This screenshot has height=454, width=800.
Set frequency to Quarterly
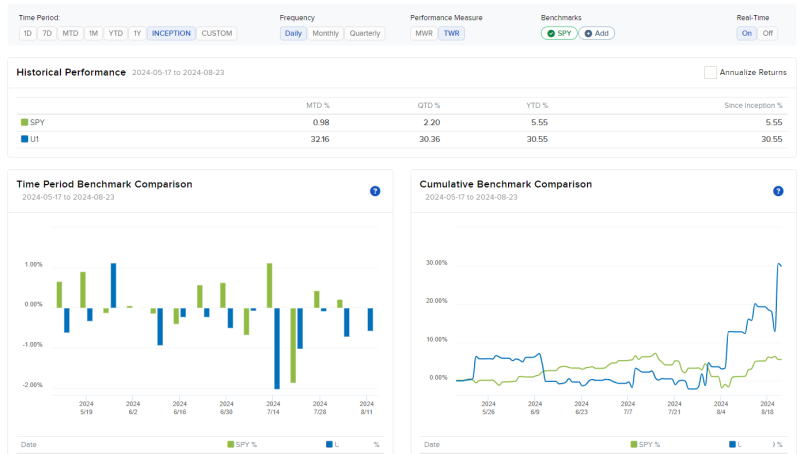click(x=365, y=33)
